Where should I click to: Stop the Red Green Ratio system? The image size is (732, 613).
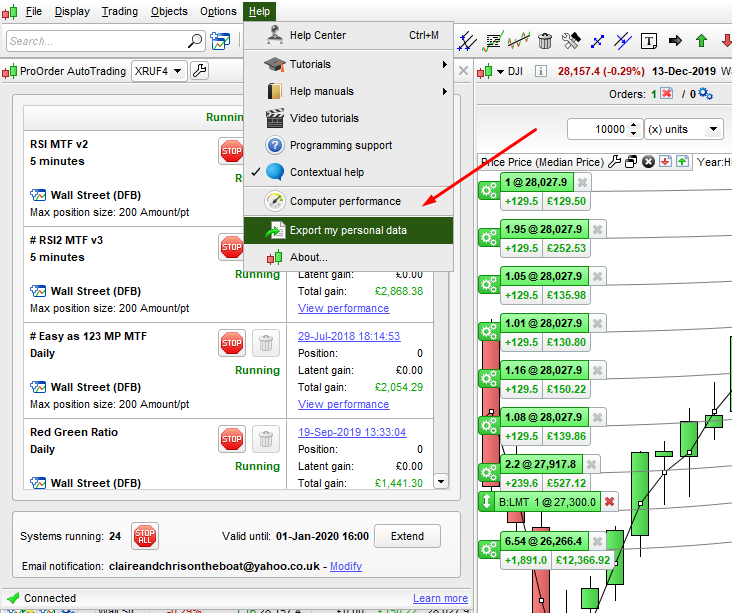pyautogui.click(x=232, y=439)
